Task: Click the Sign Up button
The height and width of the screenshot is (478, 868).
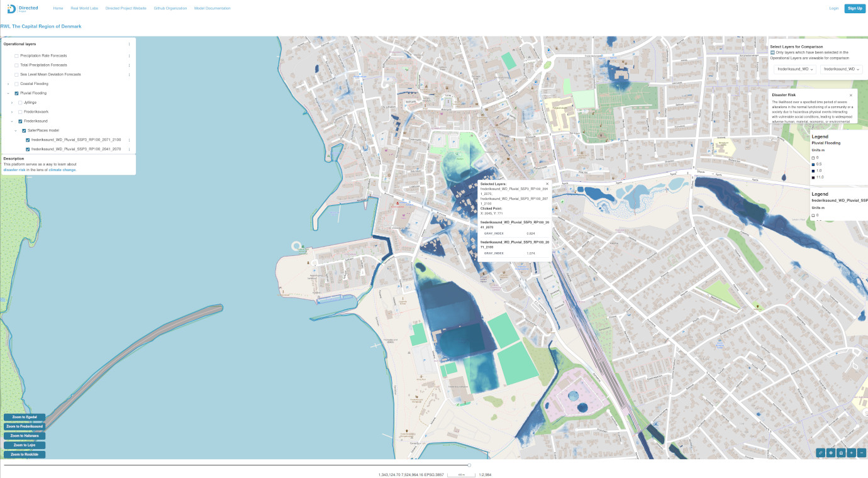Action: tap(855, 8)
